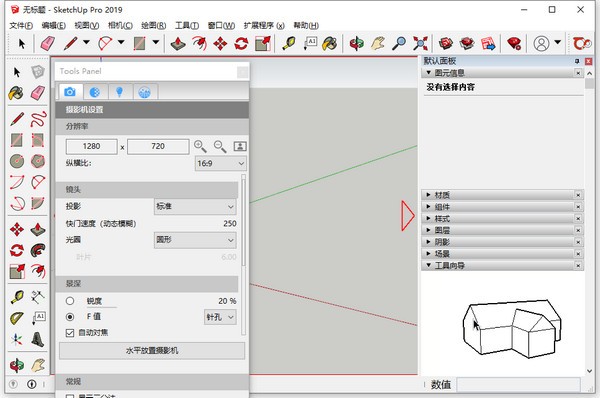This screenshot has height=398, width=600.
Task: Select the Tape Measure tool in top toolbar
Action: click(x=289, y=43)
